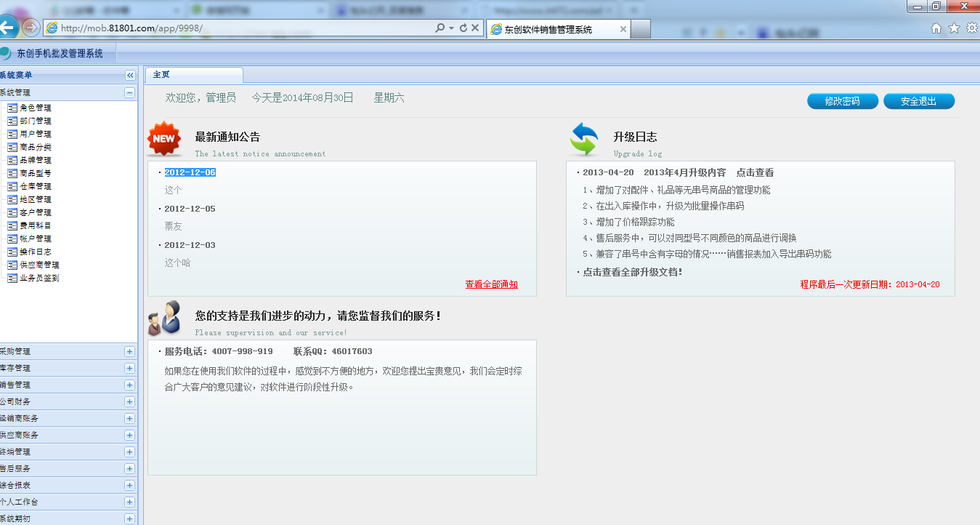
Task: Open 操作日志 in the system tree
Action: [x=35, y=252]
